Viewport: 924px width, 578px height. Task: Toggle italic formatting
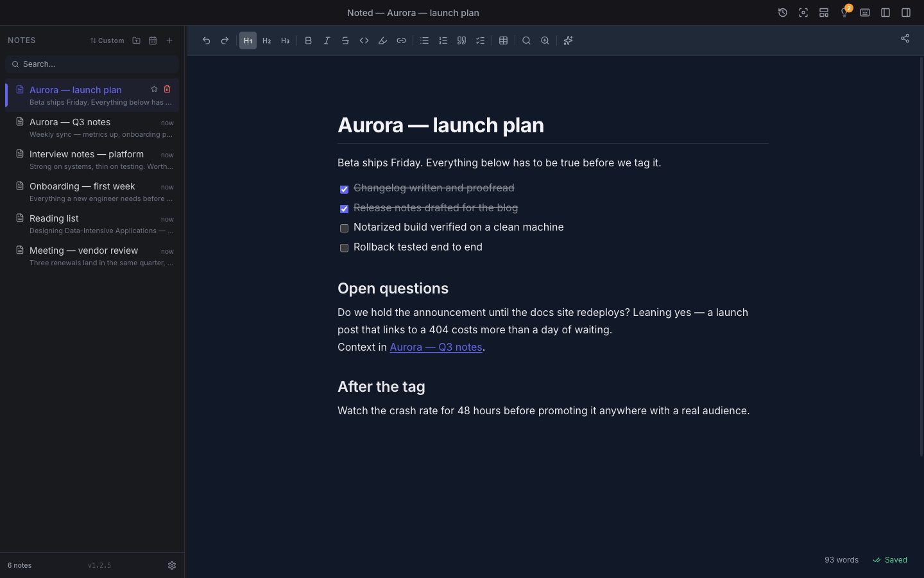point(327,40)
